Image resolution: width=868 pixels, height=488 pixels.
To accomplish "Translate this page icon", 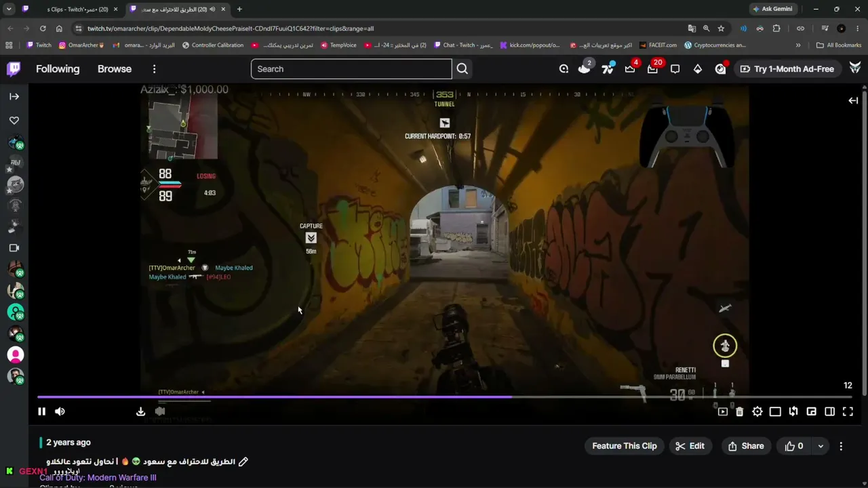I will (692, 28).
